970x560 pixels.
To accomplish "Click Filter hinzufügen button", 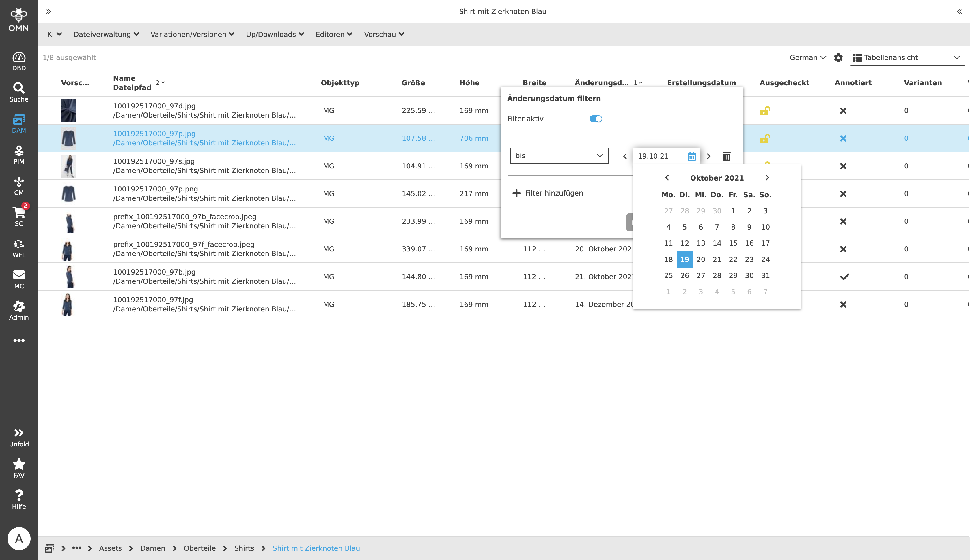I will coord(547,193).
